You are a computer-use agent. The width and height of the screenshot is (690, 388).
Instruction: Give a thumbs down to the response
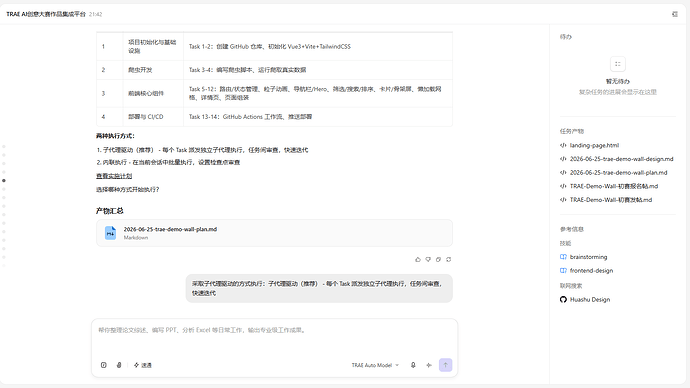[428, 260]
